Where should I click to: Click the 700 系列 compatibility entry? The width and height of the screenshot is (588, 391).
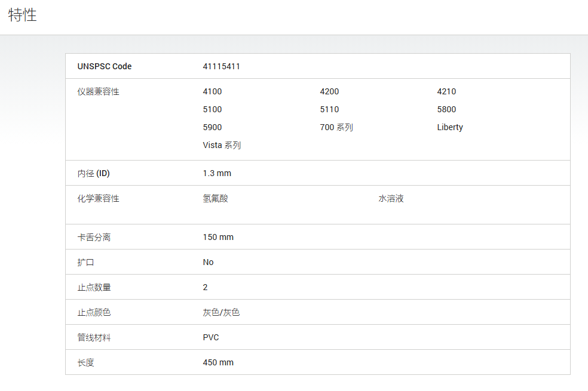point(336,127)
